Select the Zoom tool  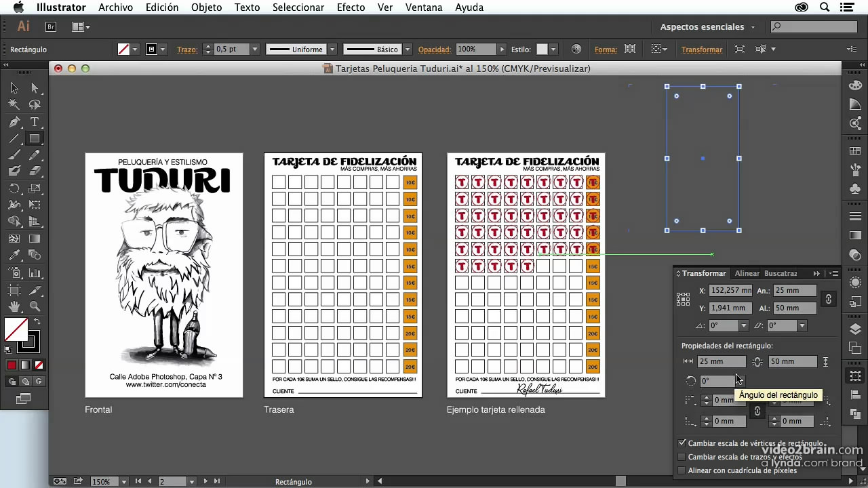pyautogui.click(x=35, y=306)
